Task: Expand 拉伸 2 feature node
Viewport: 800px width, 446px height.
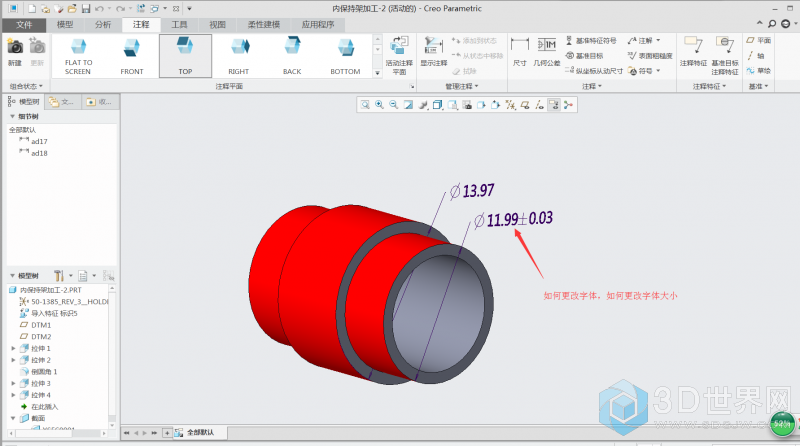Action: 13,360
